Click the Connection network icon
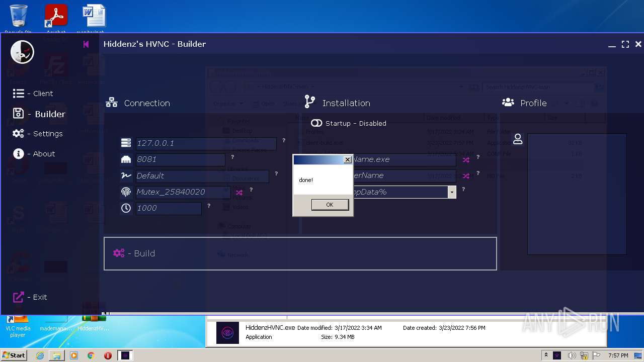The height and width of the screenshot is (362, 644). pyautogui.click(x=112, y=103)
